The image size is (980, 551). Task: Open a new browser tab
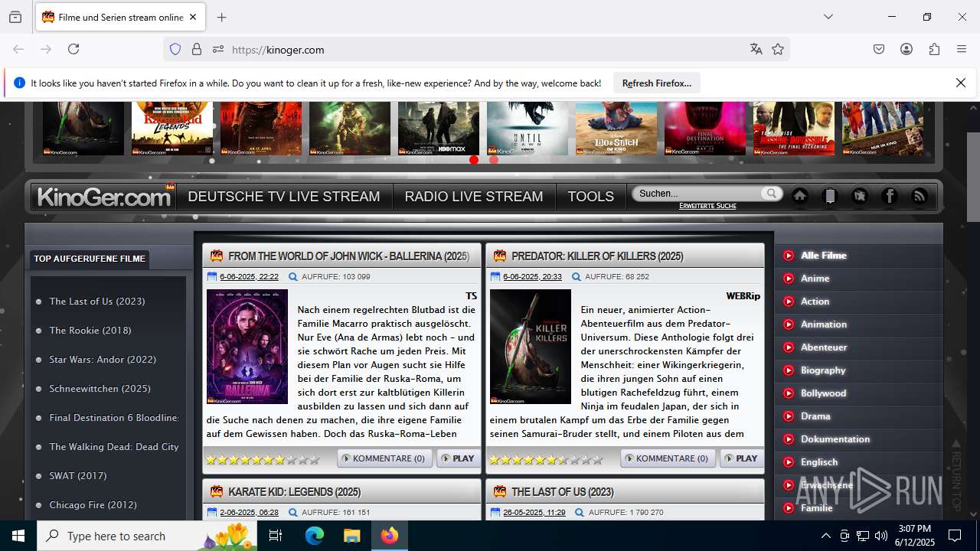[x=222, y=17]
